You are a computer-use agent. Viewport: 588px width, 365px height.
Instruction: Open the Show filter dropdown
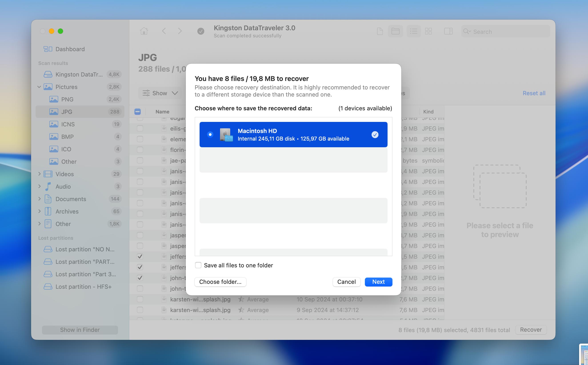click(160, 93)
